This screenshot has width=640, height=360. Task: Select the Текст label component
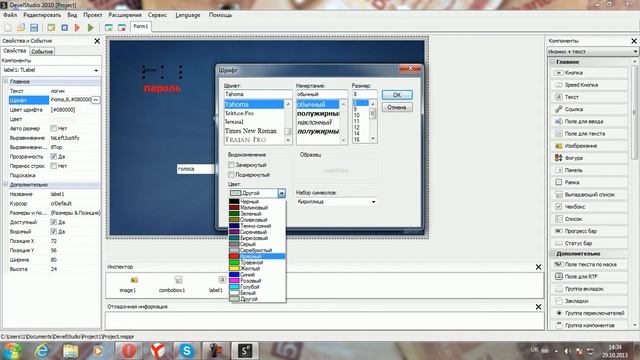pyautogui.click(x=589, y=97)
